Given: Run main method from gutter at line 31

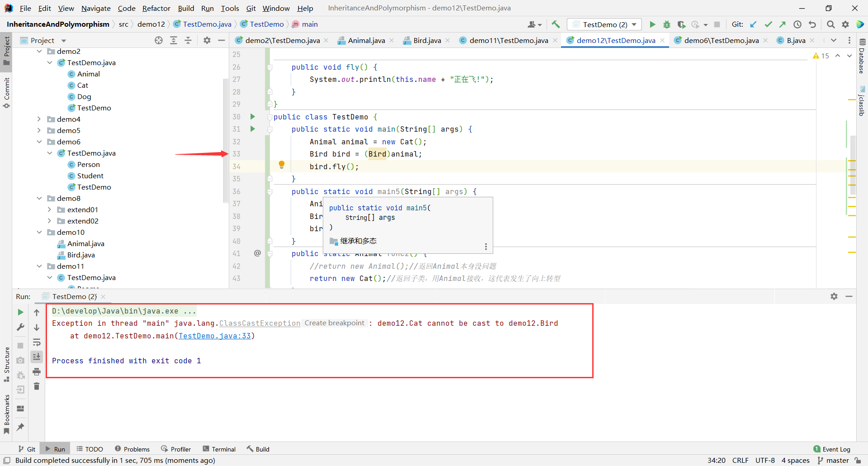Looking at the screenshot, I should 253,129.
